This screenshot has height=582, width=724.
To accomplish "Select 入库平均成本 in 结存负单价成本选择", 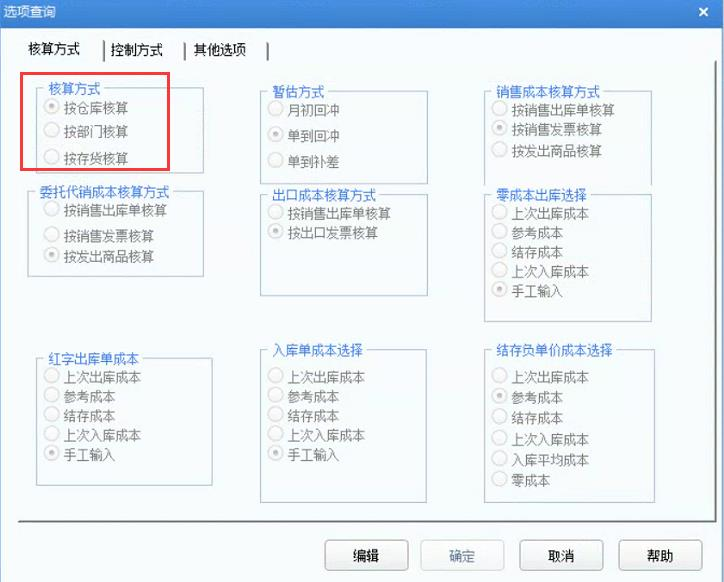I will coord(500,459).
